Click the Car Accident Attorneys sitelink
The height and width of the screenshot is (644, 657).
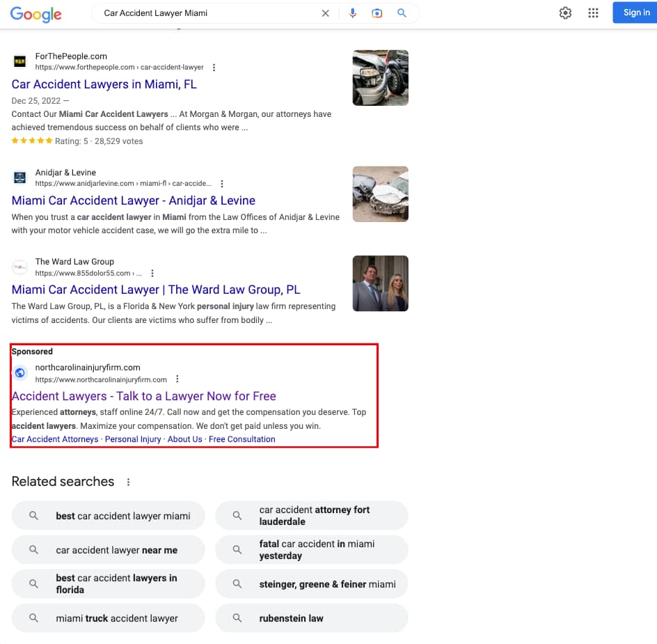click(55, 439)
